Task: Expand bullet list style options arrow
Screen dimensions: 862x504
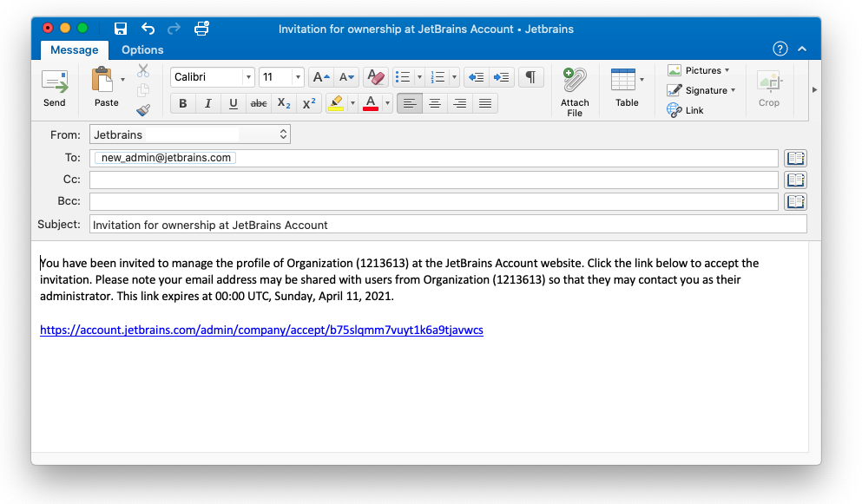Action: [x=419, y=77]
